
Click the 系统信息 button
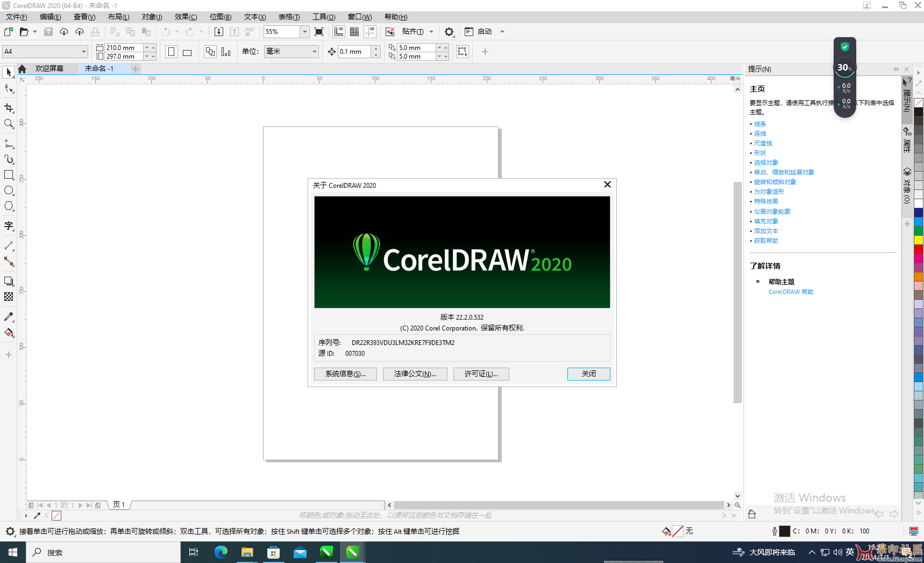coord(345,374)
